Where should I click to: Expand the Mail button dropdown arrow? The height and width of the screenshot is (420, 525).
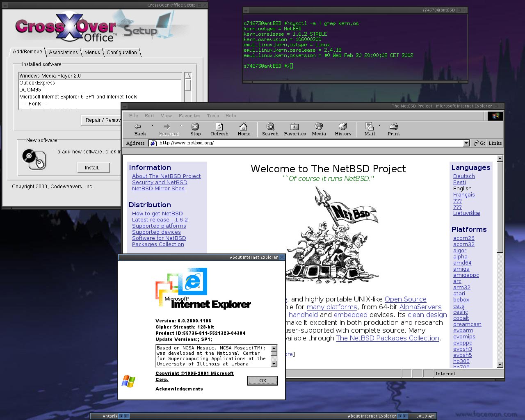click(379, 126)
